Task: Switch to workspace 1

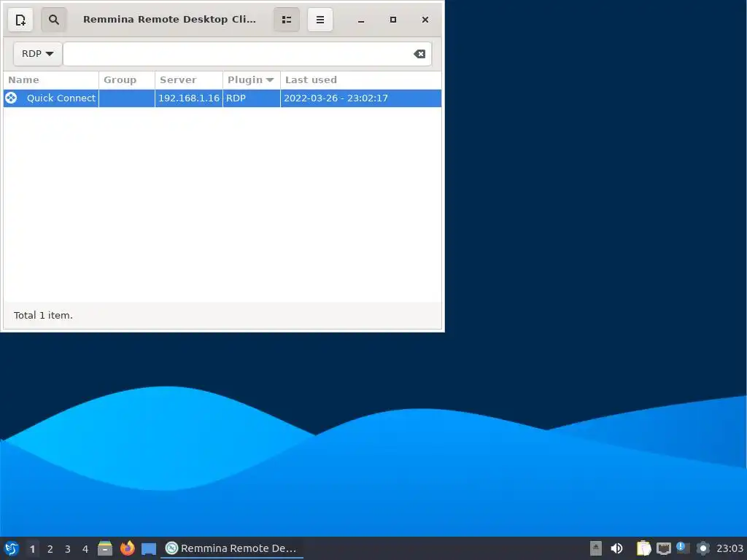Action: (32, 548)
